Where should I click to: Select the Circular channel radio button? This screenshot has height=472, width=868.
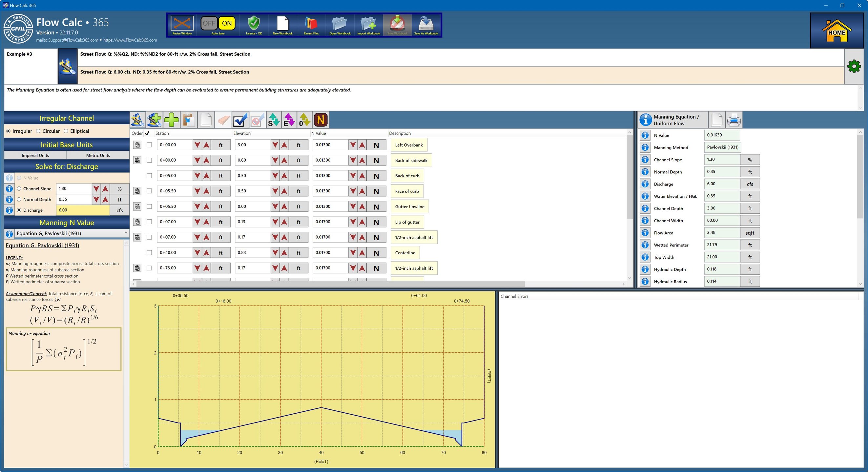click(38, 131)
